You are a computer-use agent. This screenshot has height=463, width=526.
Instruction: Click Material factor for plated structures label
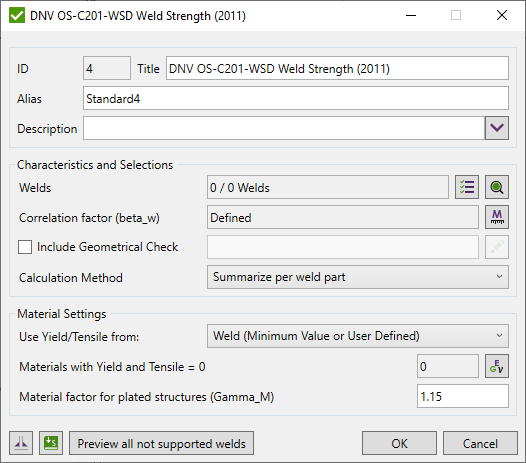pos(147,397)
